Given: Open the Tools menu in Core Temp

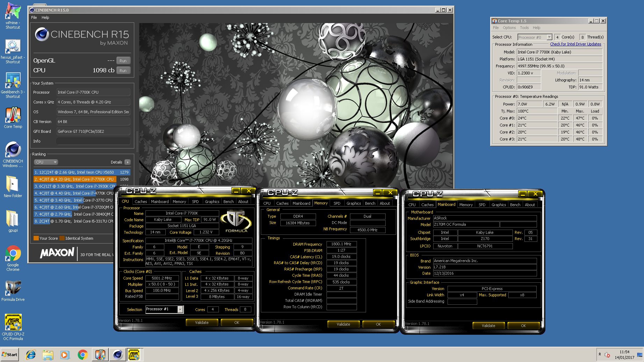Looking at the screenshot, I should coord(524,28).
